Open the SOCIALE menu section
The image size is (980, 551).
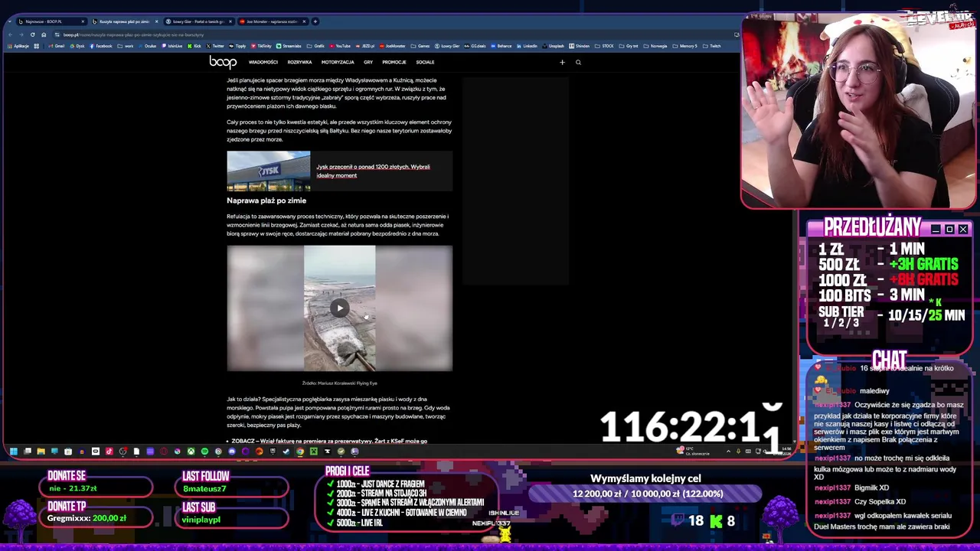click(425, 62)
